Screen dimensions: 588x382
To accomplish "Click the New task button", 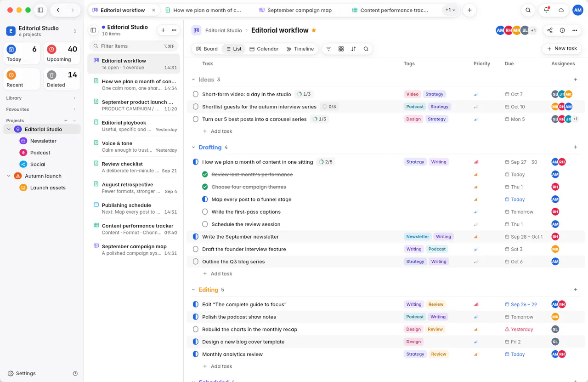I will click(562, 49).
